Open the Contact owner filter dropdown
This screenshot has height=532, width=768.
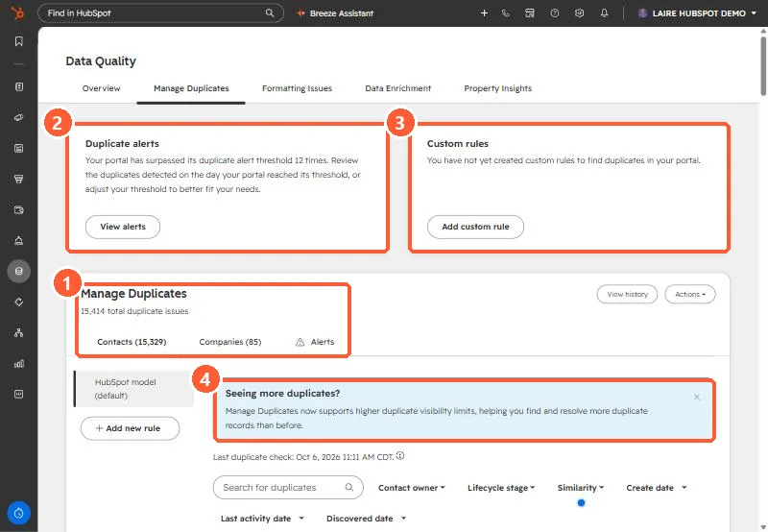click(x=412, y=488)
